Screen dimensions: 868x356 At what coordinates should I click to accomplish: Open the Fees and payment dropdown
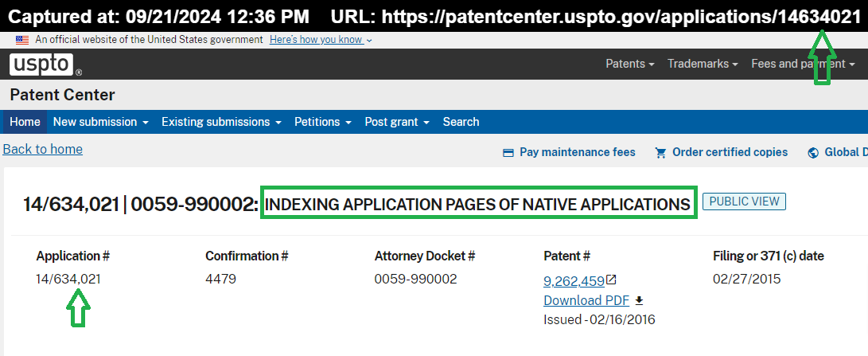(x=803, y=64)
